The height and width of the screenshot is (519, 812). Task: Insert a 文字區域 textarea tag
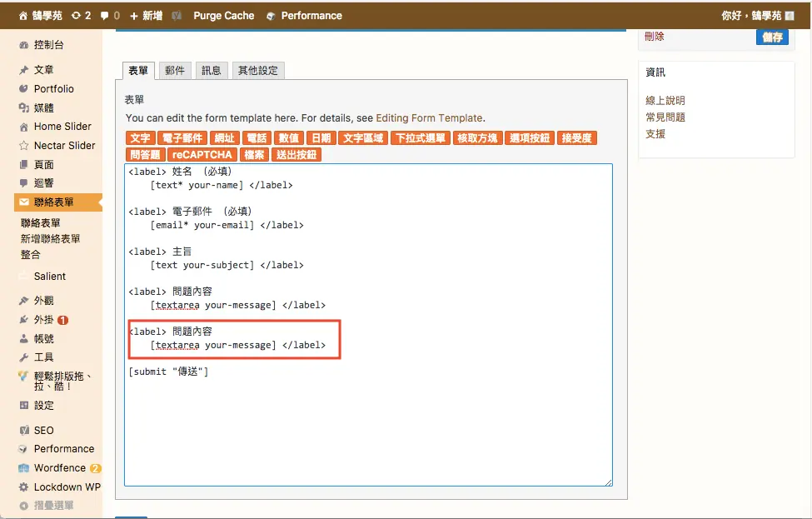(x=363, y=138)
